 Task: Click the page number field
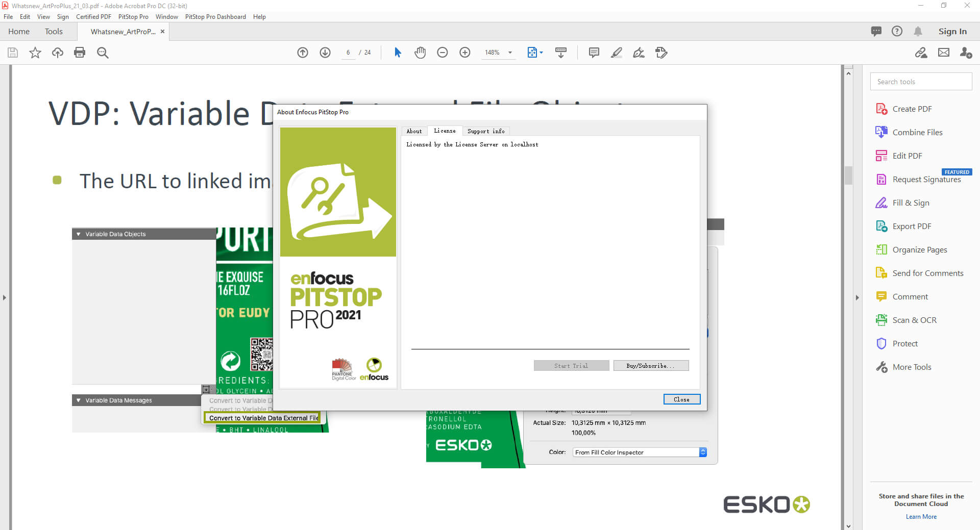tap(348, 53)
